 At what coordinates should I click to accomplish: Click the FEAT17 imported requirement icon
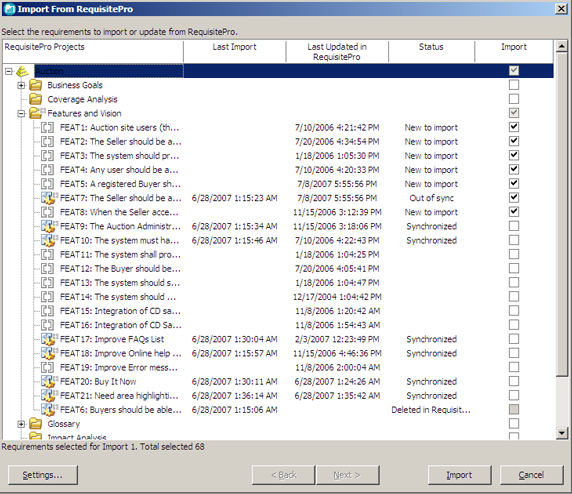click(x=49, y=339)
